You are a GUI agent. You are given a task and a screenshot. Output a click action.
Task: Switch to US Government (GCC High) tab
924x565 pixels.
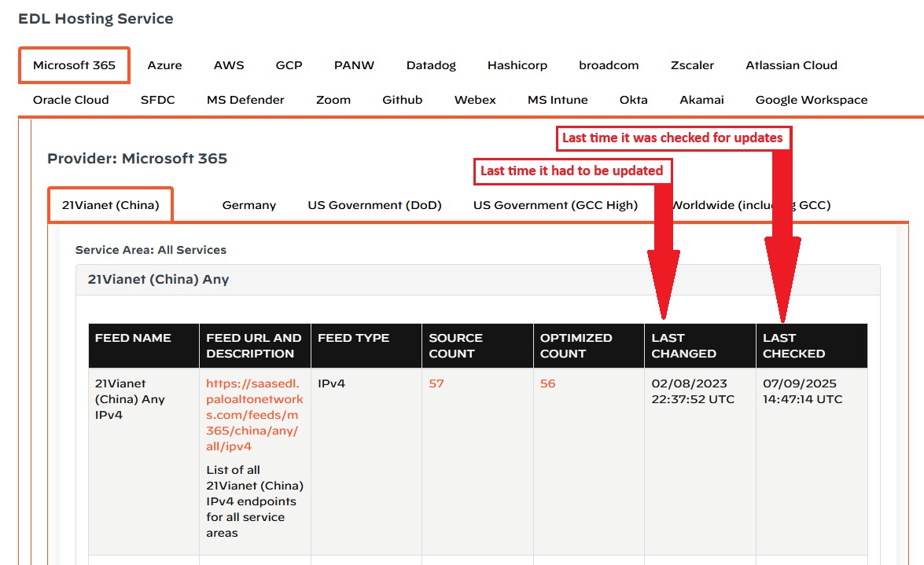555,205
